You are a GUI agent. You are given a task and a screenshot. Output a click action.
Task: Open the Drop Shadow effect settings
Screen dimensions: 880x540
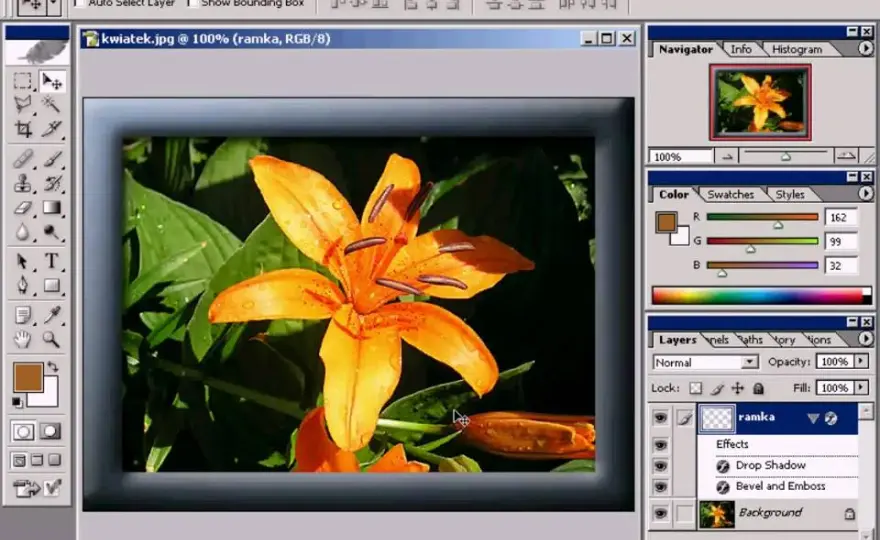[x=770, y=465]
